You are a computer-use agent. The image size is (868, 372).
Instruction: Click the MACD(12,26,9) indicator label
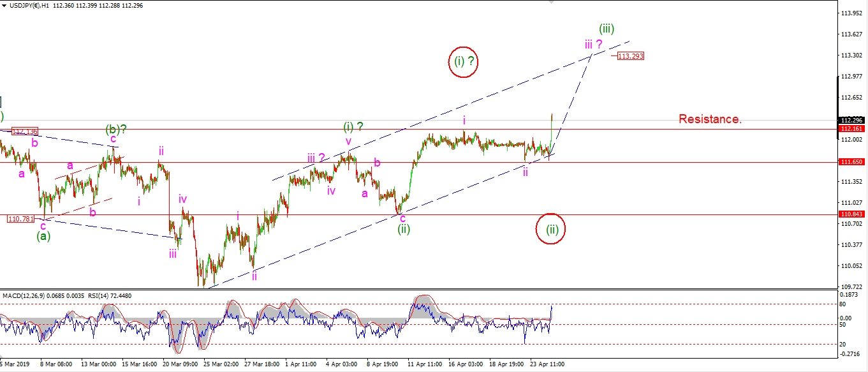click(24, 295)
